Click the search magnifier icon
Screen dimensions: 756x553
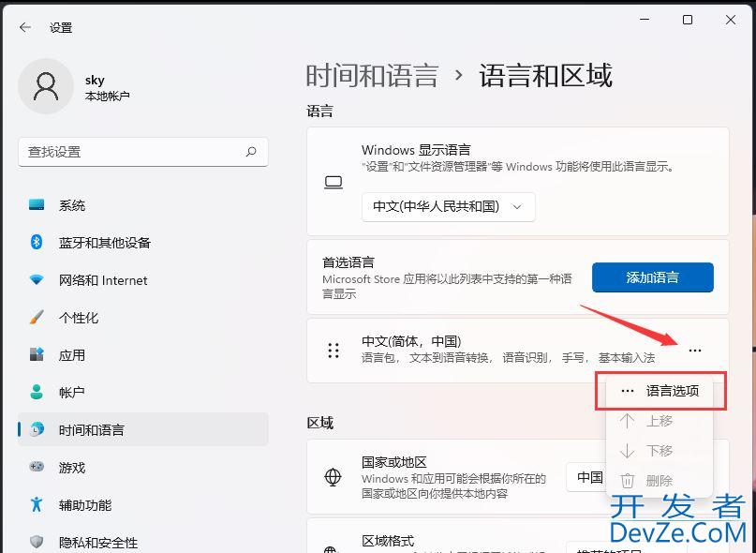point(251,152)
